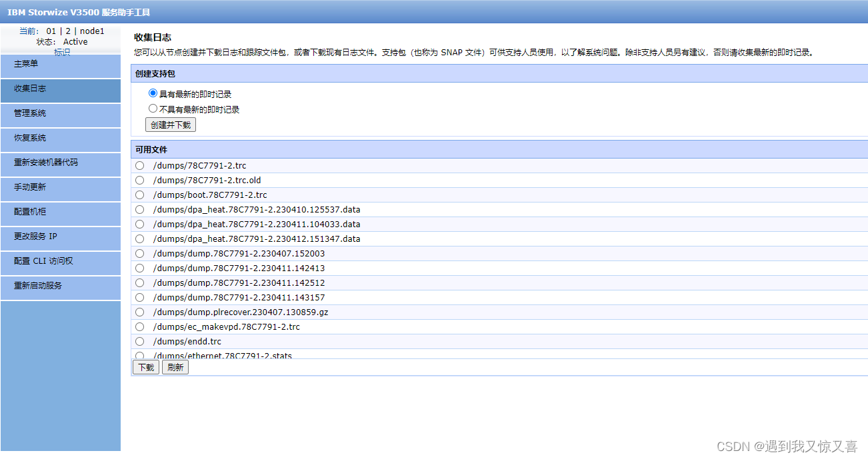Image resolution: width=868 pixels, height=459 pixels.
Task: Select radio for dpa_heat 230412.151347.data file
Action: (139, 238)
